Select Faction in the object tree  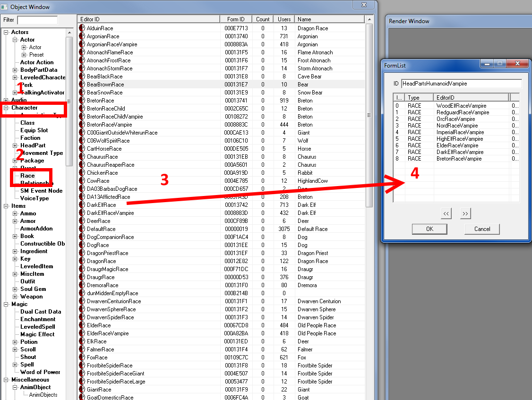tap(30, 138)
